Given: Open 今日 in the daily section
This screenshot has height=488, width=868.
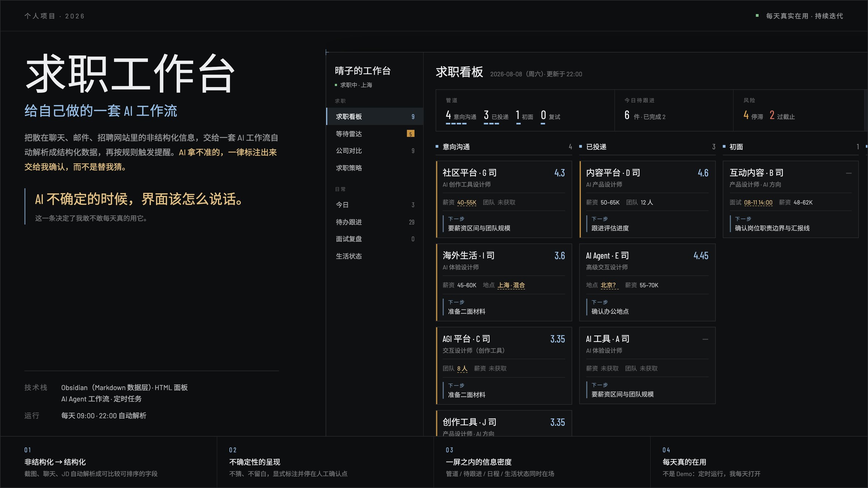Looking at the screenshot, I should [x=375, y=205].
